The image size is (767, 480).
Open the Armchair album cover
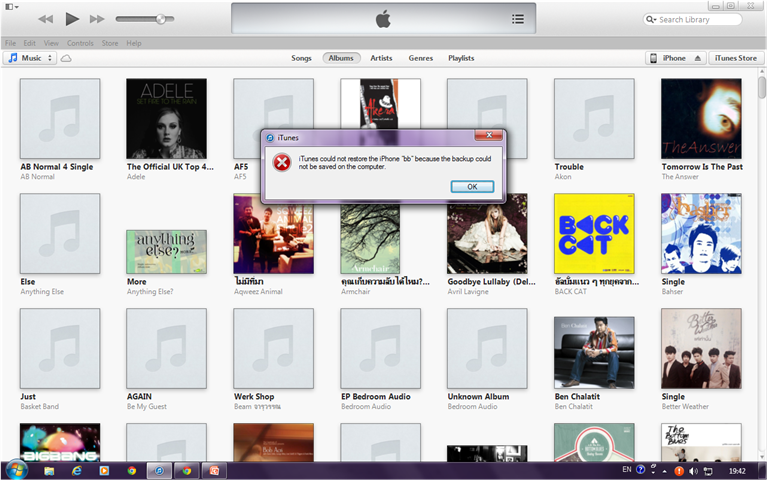coord(370,239)
